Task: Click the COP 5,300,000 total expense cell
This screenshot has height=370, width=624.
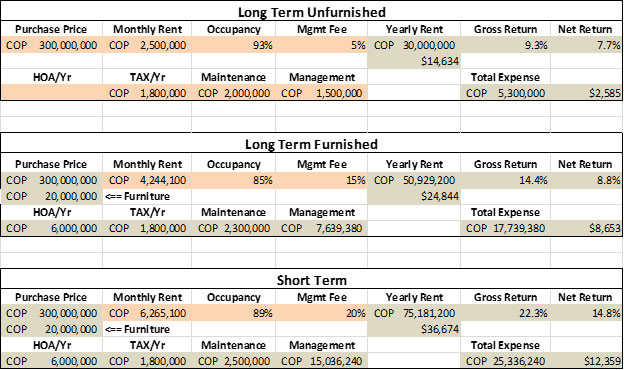Action: click(x=505, y=93)
